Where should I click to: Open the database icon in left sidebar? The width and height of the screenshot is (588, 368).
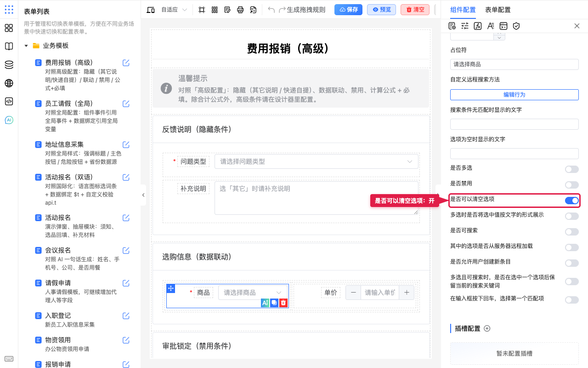point(9,65)
